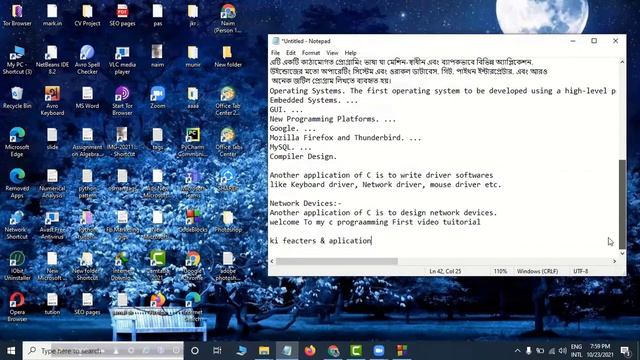640x360 pixels.
Task: Select the Removed Apps desktop icon
Action: (17, 183)
